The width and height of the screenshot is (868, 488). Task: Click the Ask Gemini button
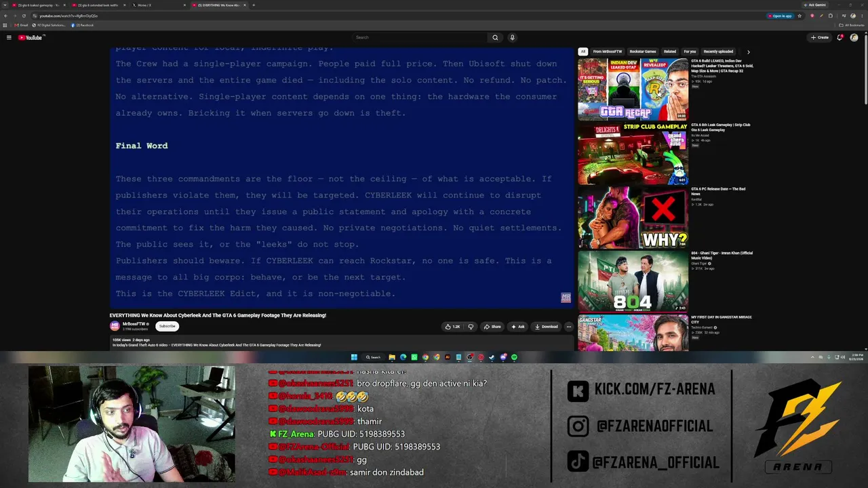(814, 5)
